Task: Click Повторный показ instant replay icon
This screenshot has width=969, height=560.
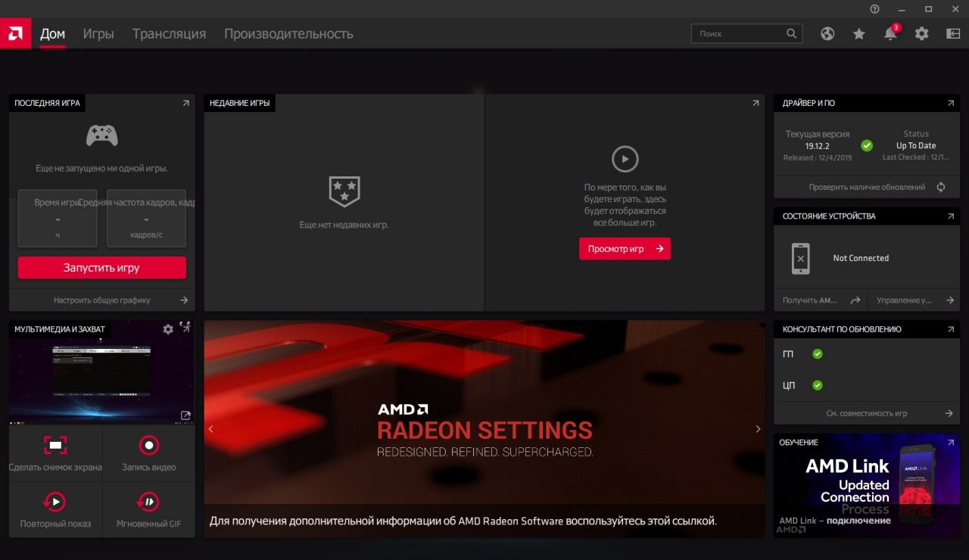Action: pyautogui.click(x=55, y=501)
